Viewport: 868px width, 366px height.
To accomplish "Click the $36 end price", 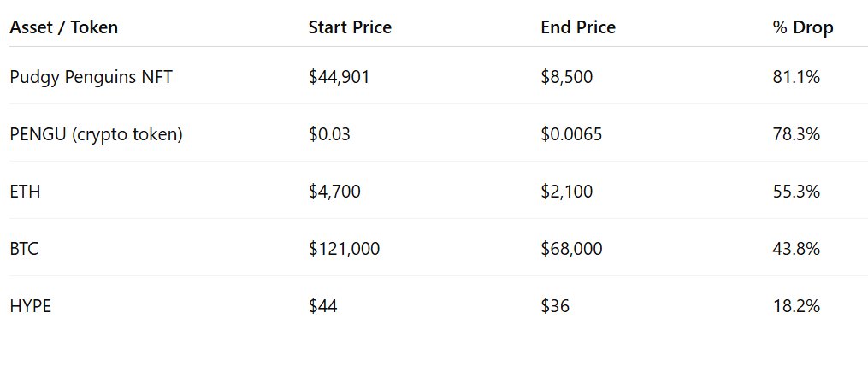I will 555,306.
